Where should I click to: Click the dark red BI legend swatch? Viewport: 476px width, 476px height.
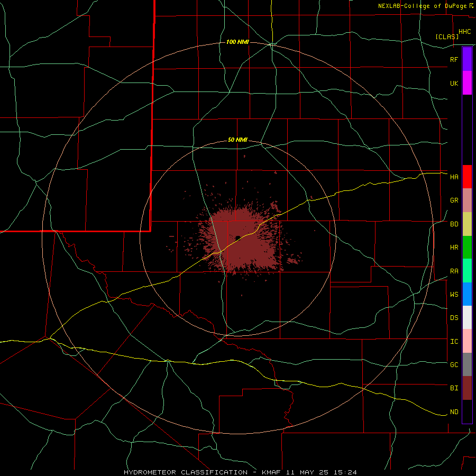point(467,388)
